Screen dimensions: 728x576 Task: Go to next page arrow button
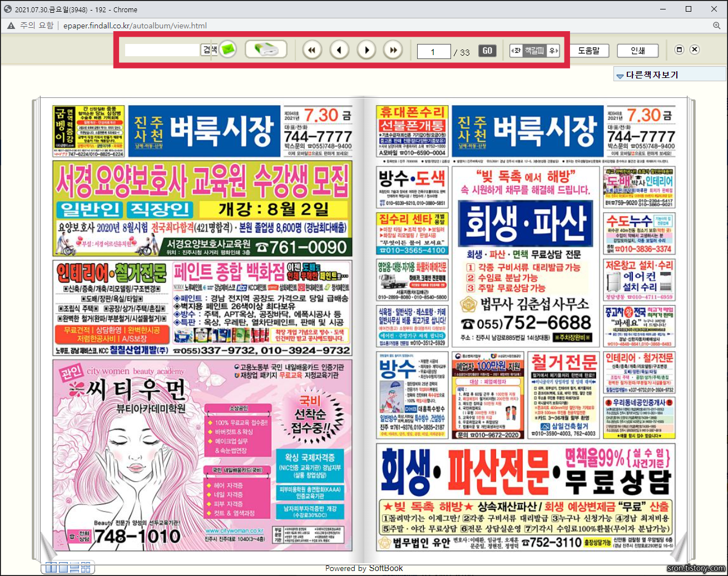tap(367, 50)
